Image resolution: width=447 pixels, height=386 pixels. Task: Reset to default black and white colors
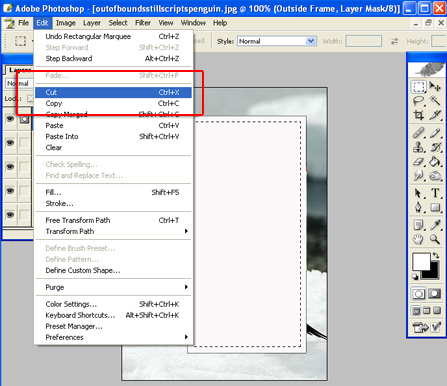click(x=415, y=277)
